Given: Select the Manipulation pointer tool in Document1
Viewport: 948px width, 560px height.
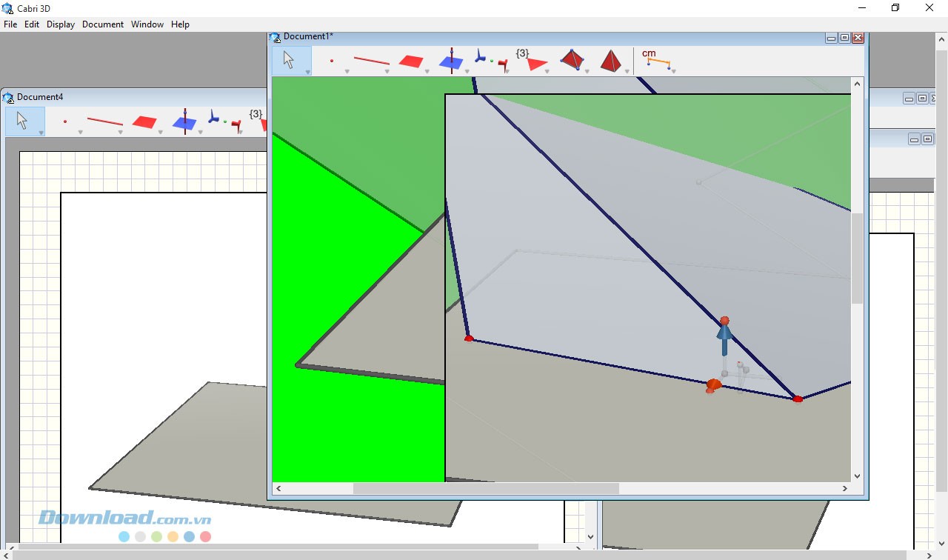Looking at the screenshot, I should 290,60.
